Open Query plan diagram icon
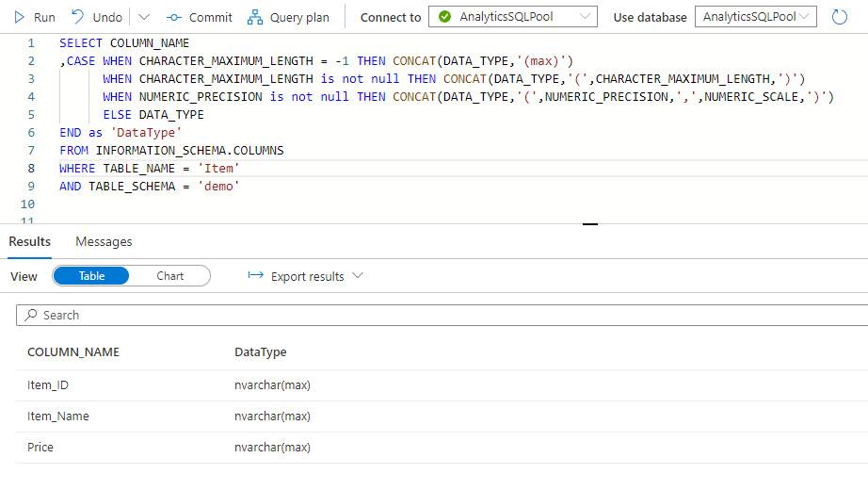868x490 pixels. pyautogui.click(x=255, y=17)
